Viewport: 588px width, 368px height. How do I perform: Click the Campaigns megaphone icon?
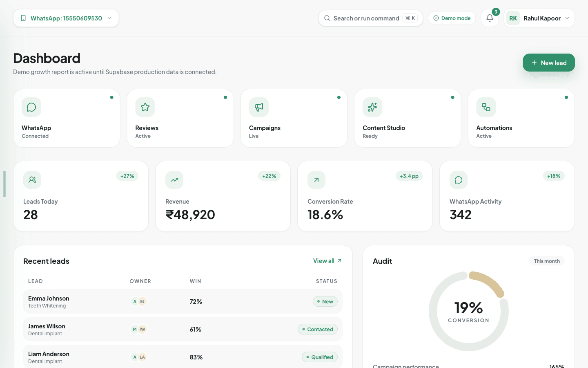(x=259, y=107)
